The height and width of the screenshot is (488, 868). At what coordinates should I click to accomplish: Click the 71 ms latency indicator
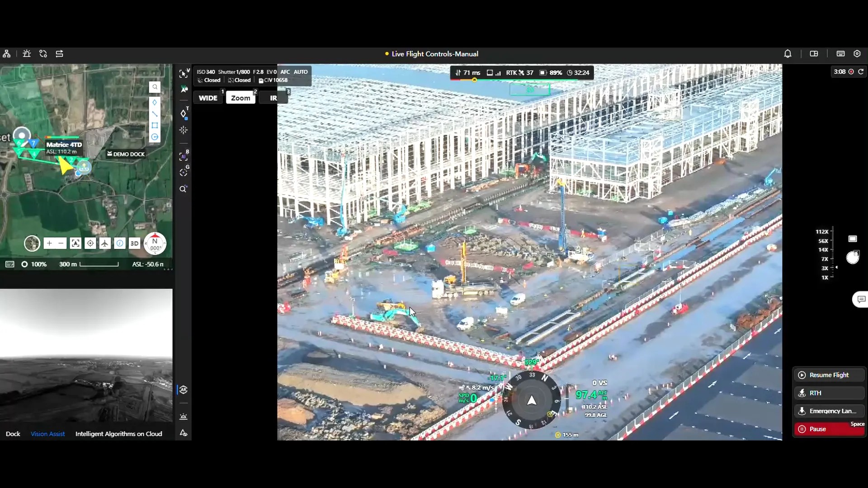tap(468, 73)
